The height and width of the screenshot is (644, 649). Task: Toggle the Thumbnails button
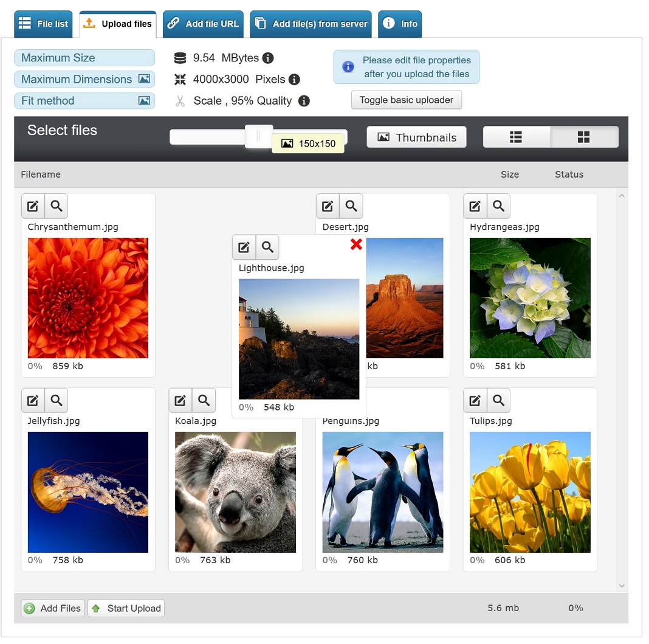[x=416, y=137]
